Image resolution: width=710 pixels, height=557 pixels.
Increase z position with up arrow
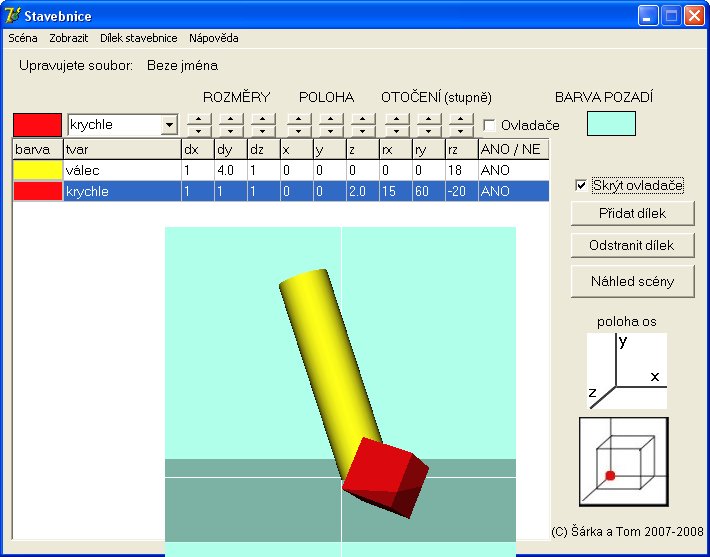pos(363,119)
